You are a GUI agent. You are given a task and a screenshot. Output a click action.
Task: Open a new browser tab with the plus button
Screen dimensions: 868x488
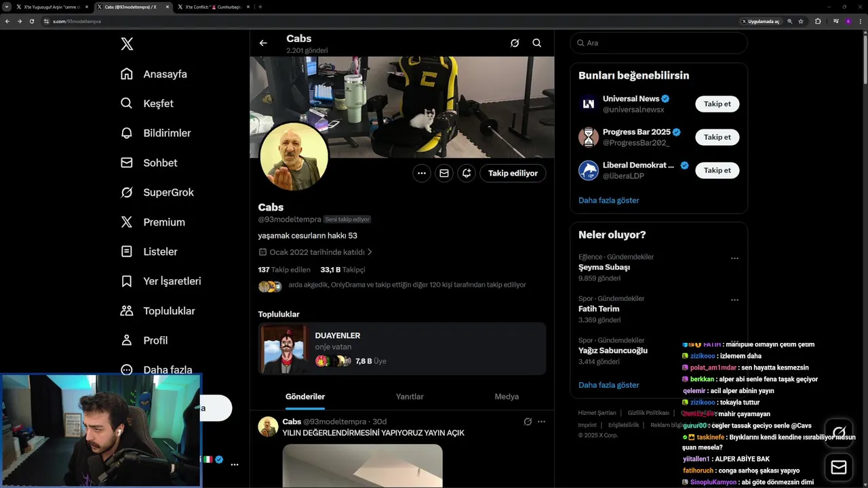[260, 7]
